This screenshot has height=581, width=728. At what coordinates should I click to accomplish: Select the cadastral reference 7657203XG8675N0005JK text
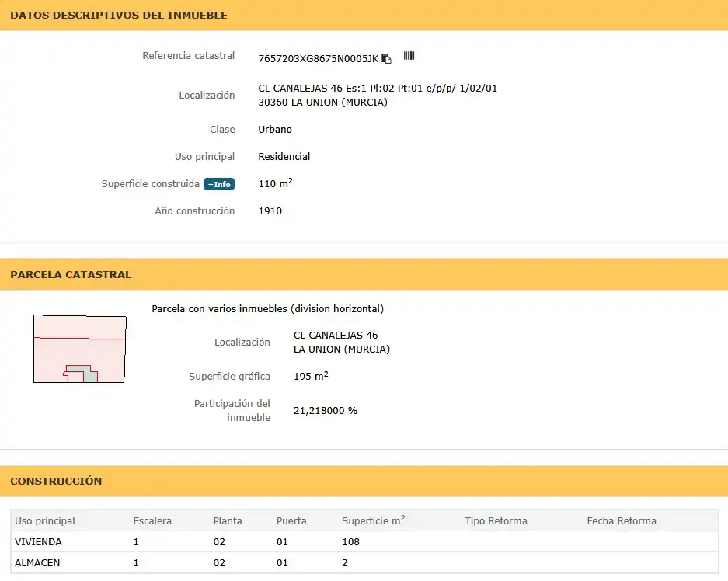point(319,59)
